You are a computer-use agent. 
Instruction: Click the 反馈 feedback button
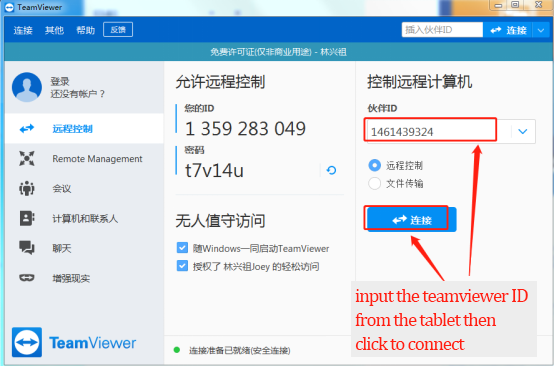click(118, 30)
